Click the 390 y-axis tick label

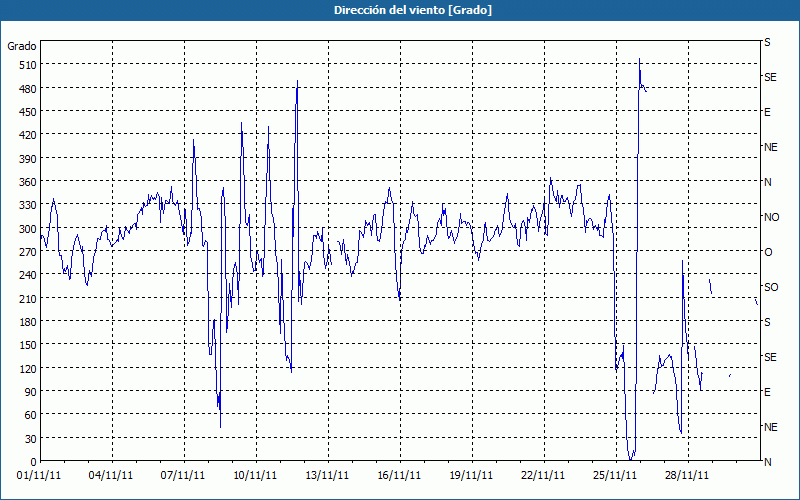click(x=28, y=159)
